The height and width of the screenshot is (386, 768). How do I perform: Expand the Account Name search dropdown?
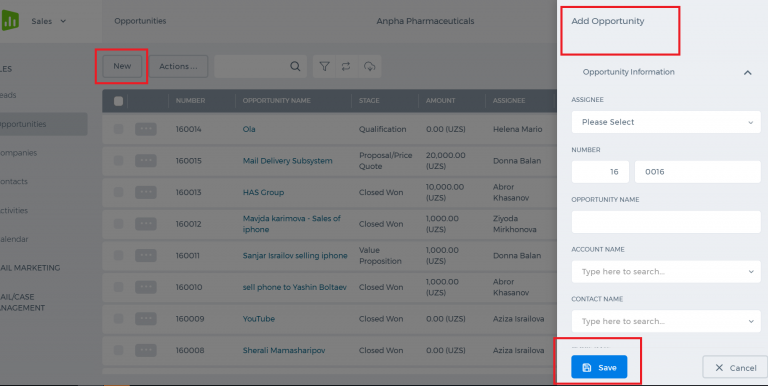pos(666,271)
